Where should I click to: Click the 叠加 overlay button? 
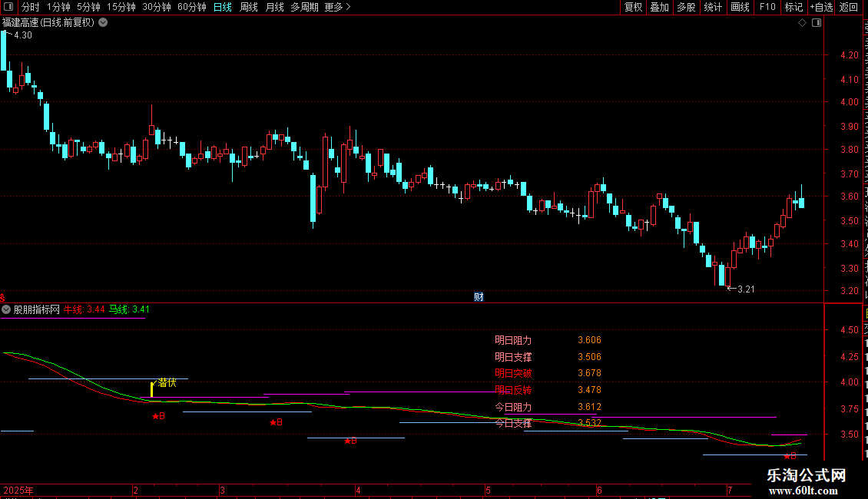point(659,7)
